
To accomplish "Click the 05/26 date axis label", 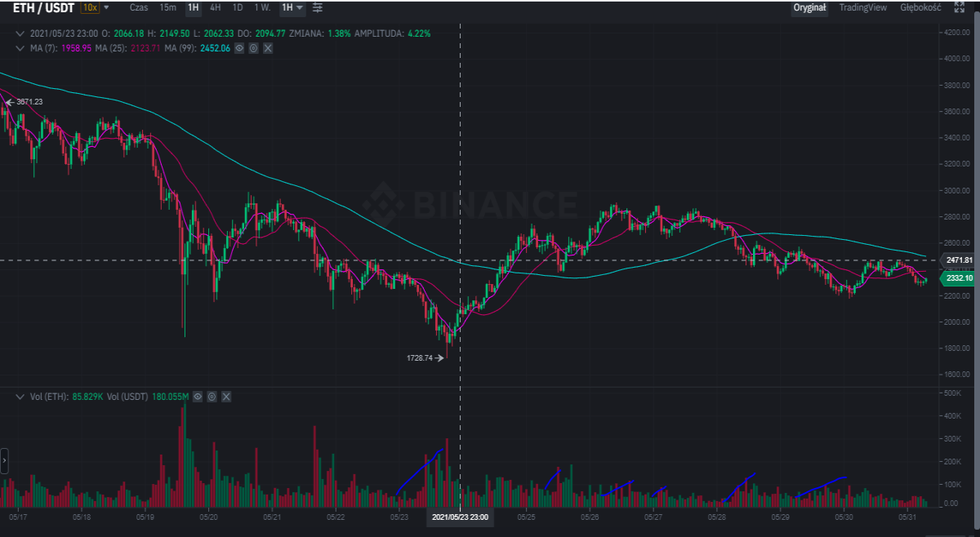I will (590, 517).
